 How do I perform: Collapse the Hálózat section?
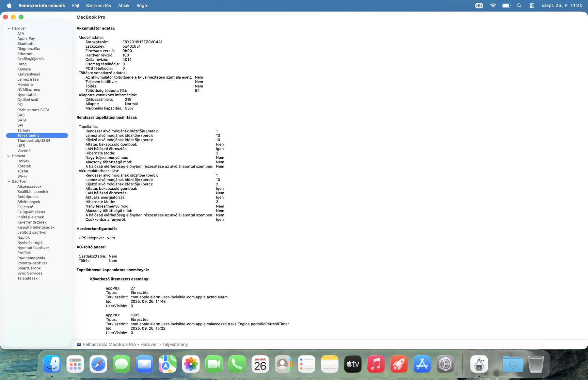tap(9, 156)
